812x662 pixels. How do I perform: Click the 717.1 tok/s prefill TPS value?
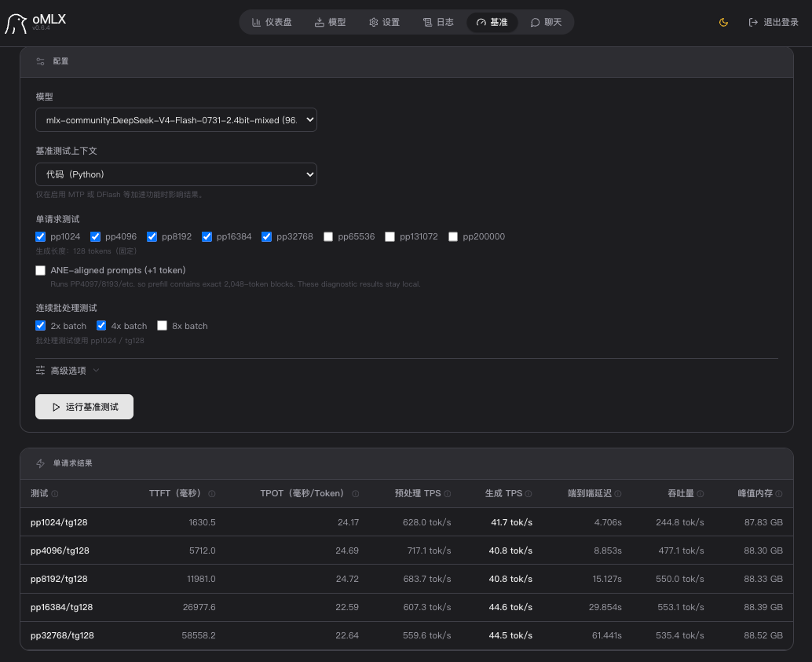(x=429, y=550)
